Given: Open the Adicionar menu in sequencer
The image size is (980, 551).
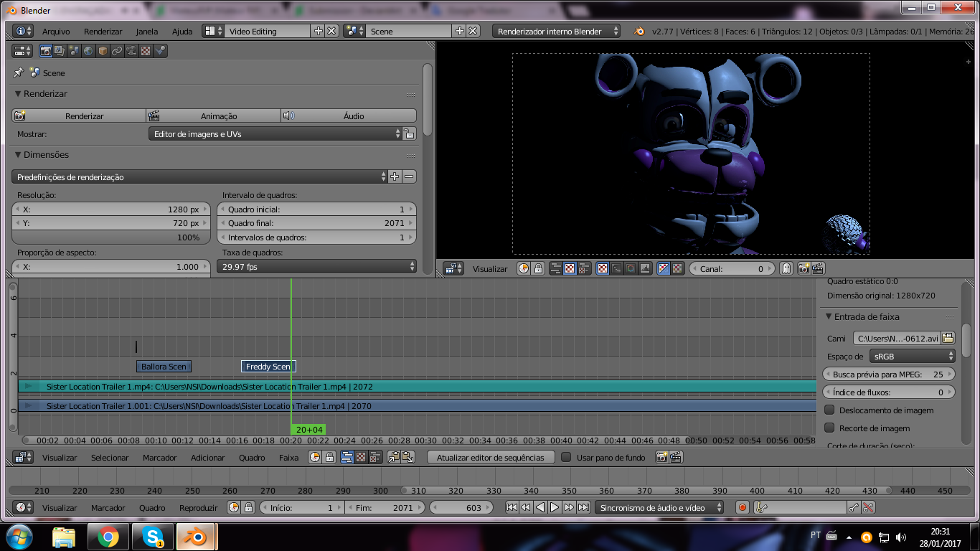Looking at the screenshot, I should tap(208, 458).
